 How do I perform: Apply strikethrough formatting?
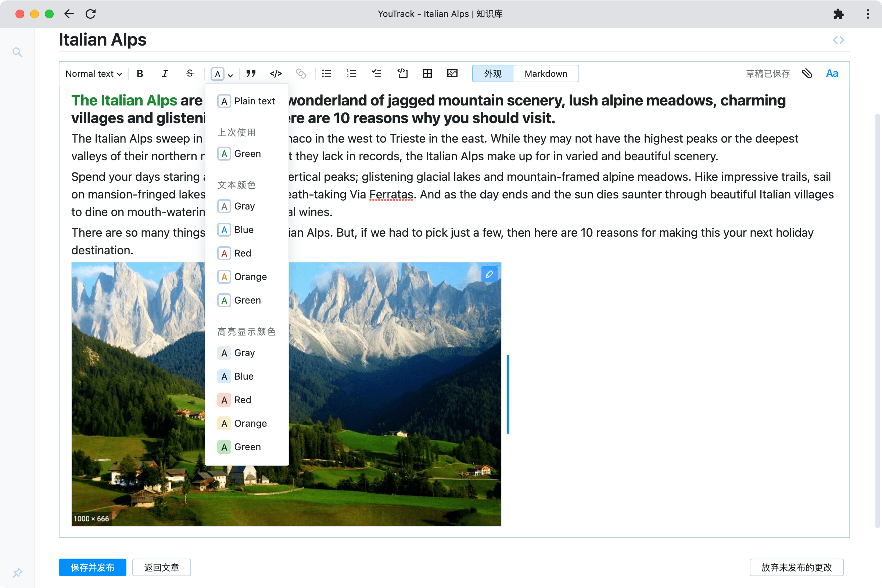coord(190,73)
